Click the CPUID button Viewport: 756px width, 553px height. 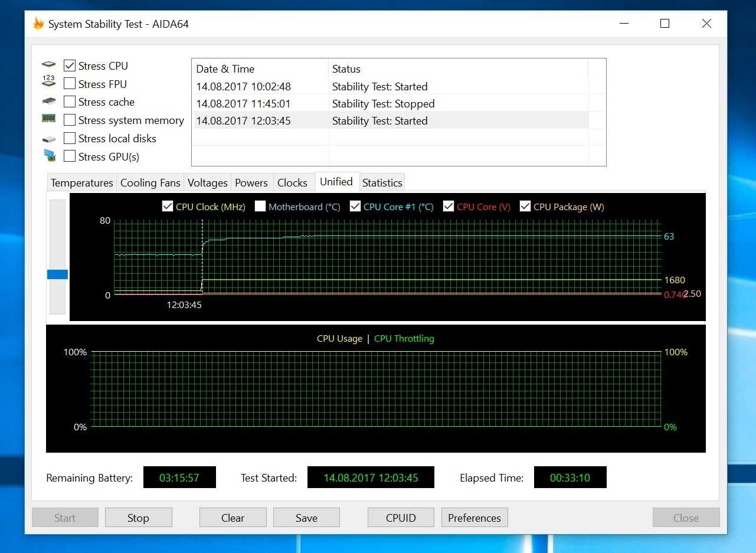401,518
